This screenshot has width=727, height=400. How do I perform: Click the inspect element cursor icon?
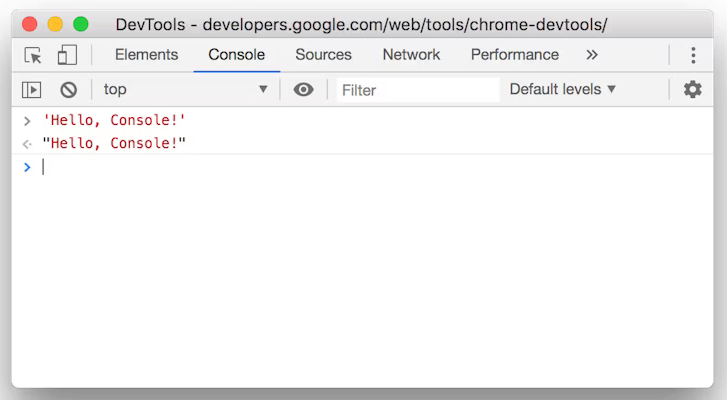point(33,55)
